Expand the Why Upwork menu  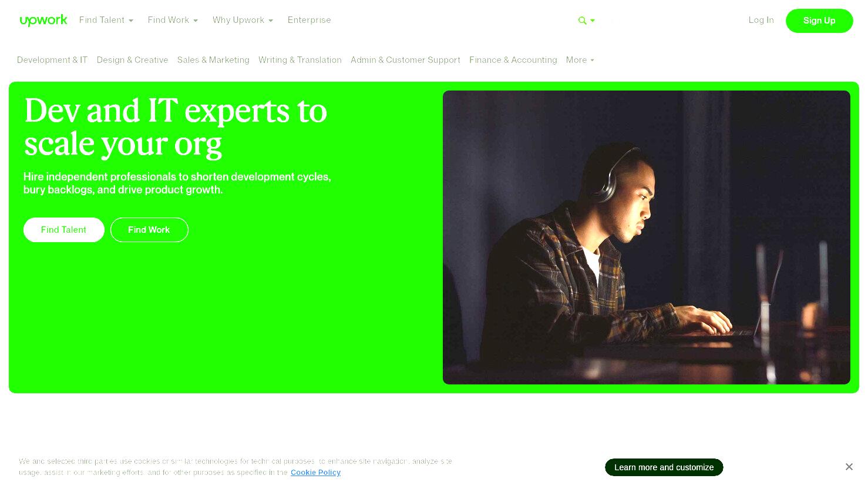pyautogui.click(x=243, y=20)
